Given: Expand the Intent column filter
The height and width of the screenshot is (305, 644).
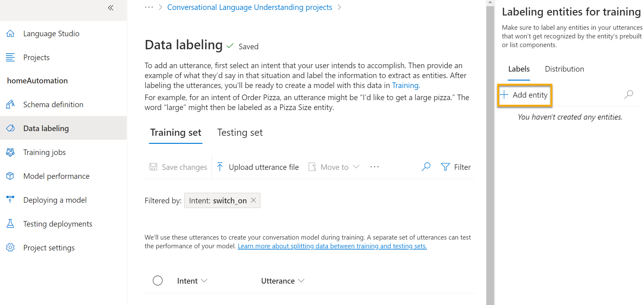Looking at the screenshot, I should 205,281.
